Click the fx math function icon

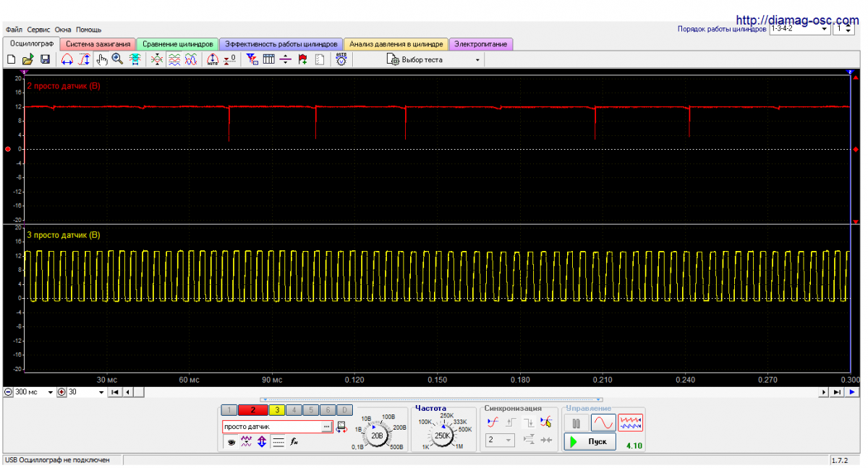(294, 442)
